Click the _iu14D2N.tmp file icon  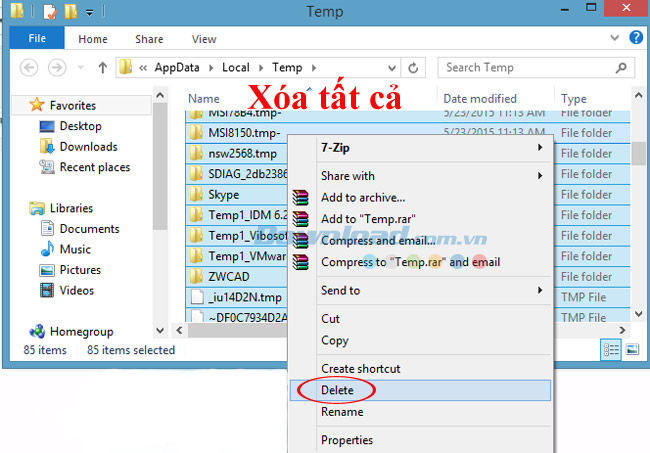(x=197, y=297)
